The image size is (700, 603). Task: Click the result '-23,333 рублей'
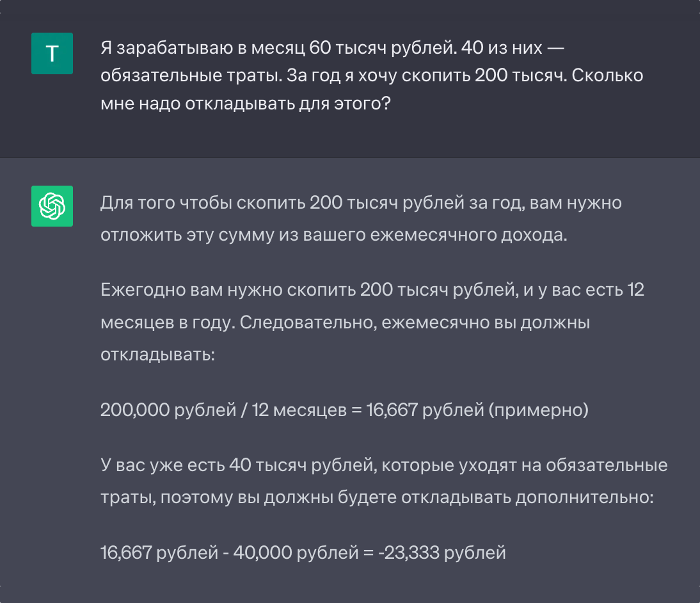(442, 553)
